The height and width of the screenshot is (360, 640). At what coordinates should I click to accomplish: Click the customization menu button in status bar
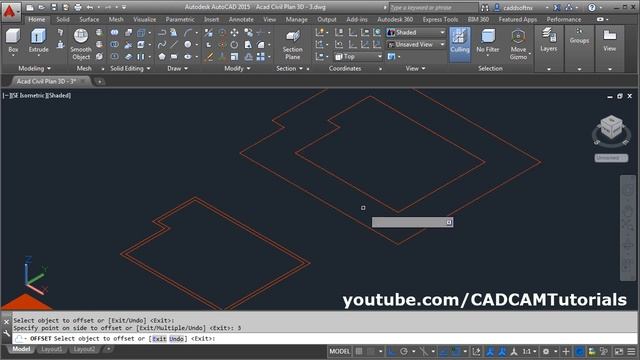(631, 351)
